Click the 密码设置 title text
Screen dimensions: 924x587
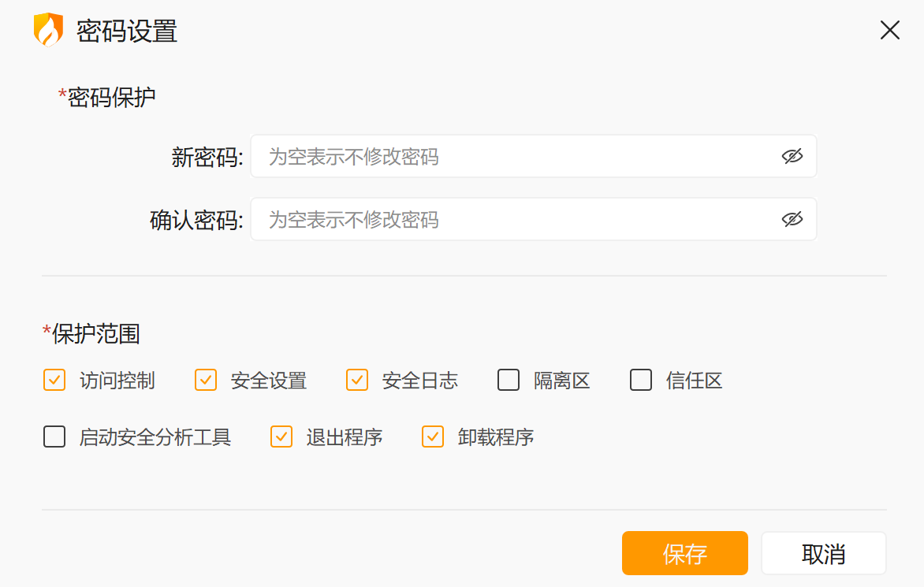pyautogui.click(x=127, y=32)
